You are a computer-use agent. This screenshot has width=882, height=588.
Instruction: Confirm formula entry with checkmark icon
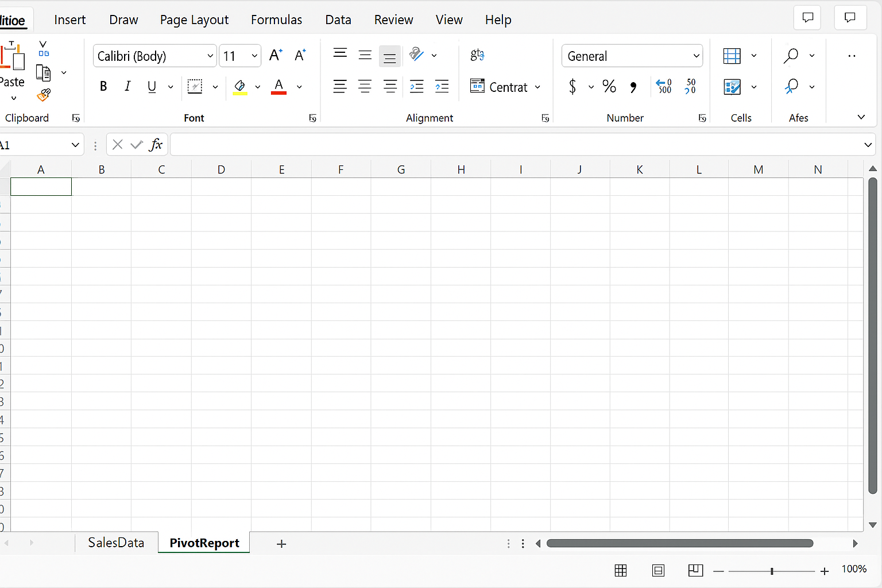tap(136, 145)
